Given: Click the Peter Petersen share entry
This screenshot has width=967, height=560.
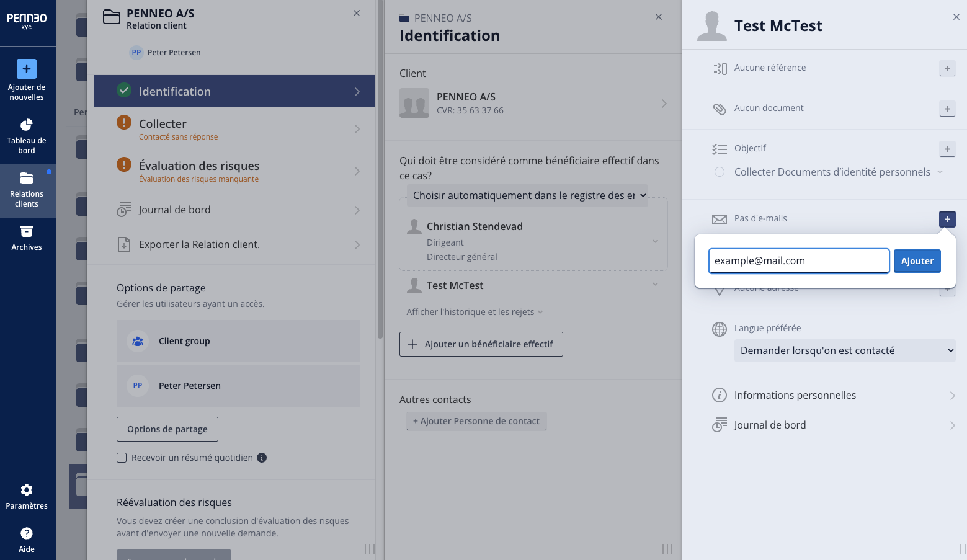Looking at the screenshot, I should coord(238,386).
